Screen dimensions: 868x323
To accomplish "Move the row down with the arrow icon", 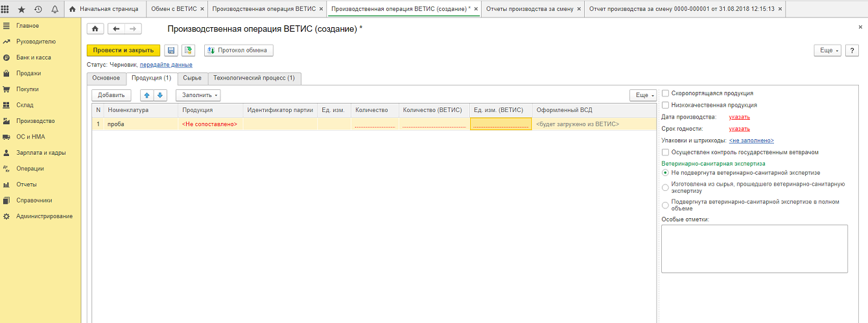I will [160, 95].
